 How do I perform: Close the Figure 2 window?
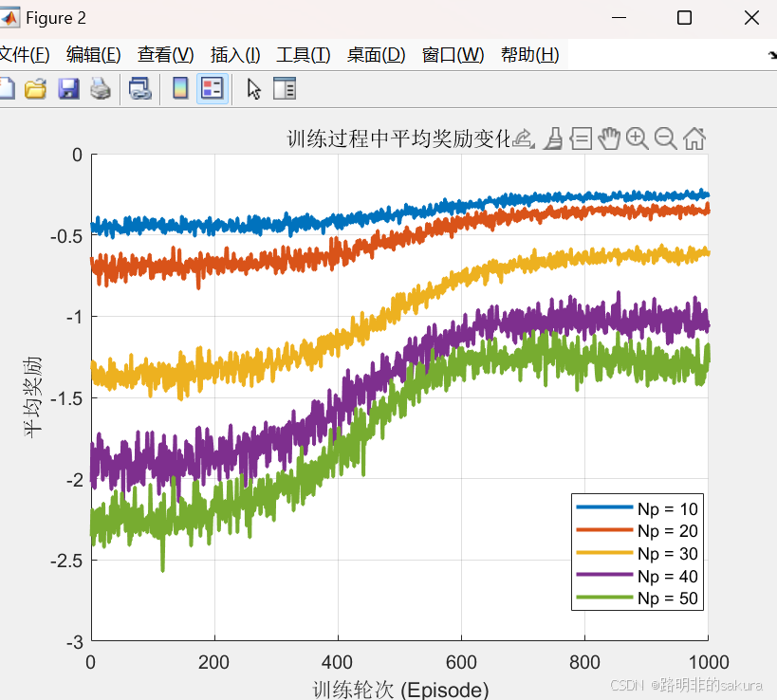point(751,18)
